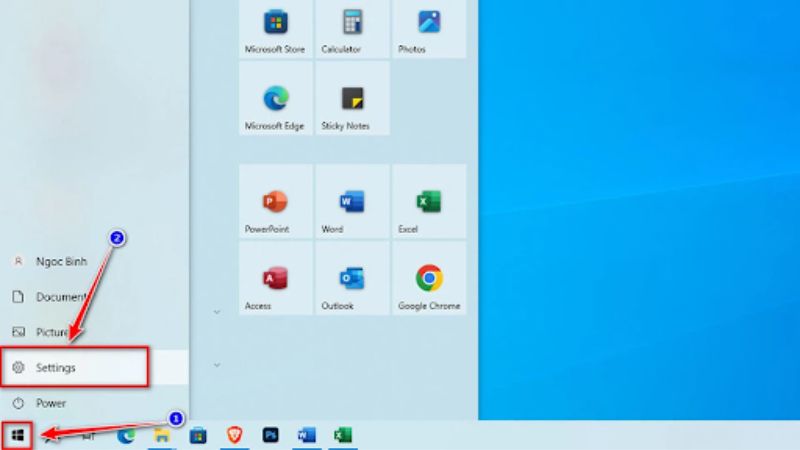Open the Sticky Notes tile
The image size is (800, 450).
pos(352,105)
